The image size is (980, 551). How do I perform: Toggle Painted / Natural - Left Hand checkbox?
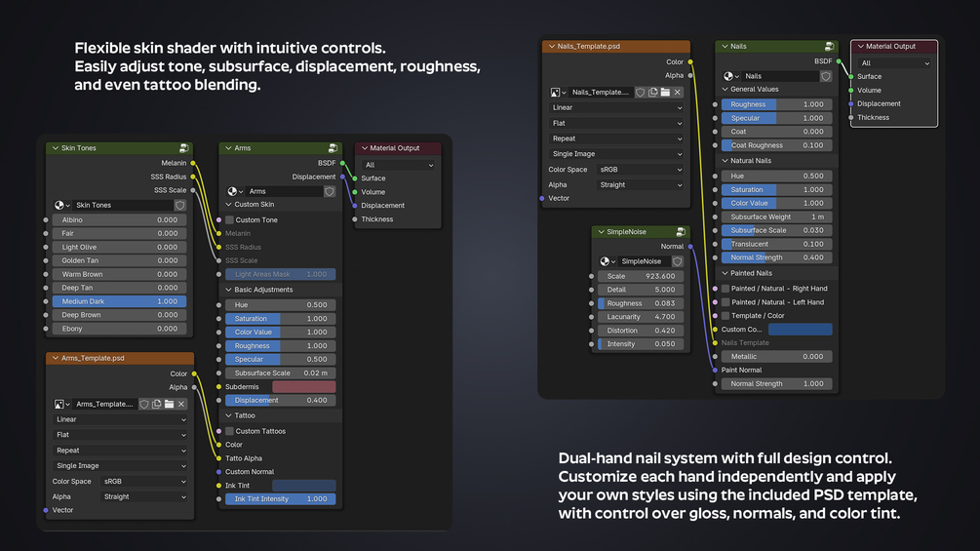pos(725,302)
